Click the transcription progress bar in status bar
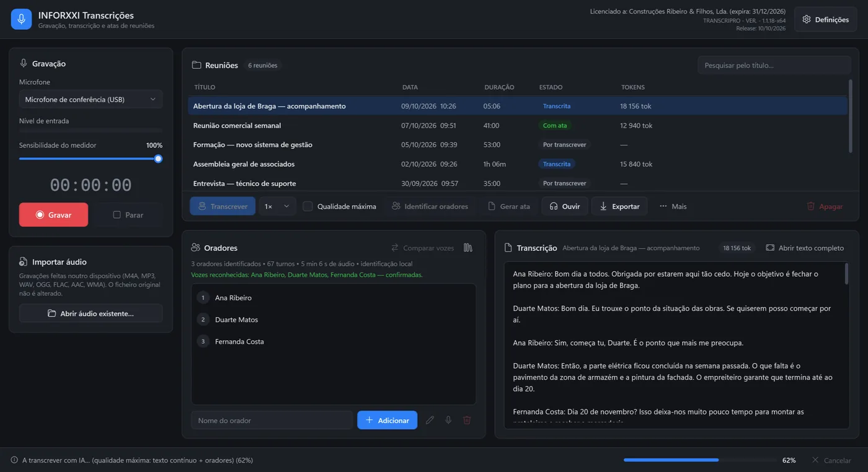 point(700,460)
